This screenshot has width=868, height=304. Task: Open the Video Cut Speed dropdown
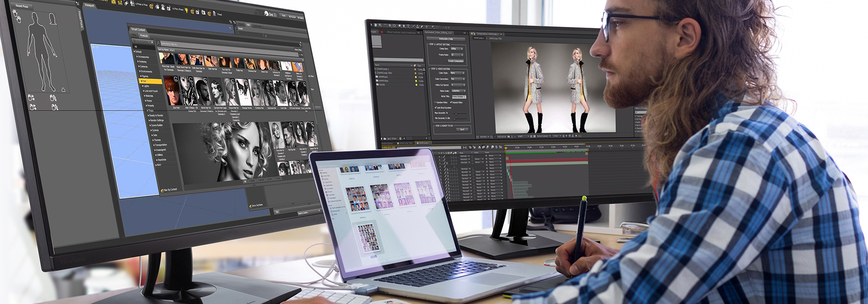pos(458,85)
